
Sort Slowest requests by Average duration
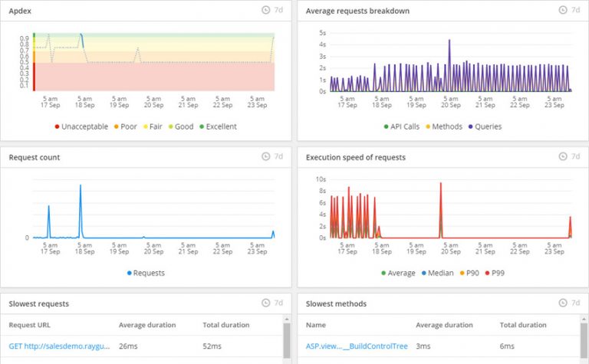tap(147, 325)
